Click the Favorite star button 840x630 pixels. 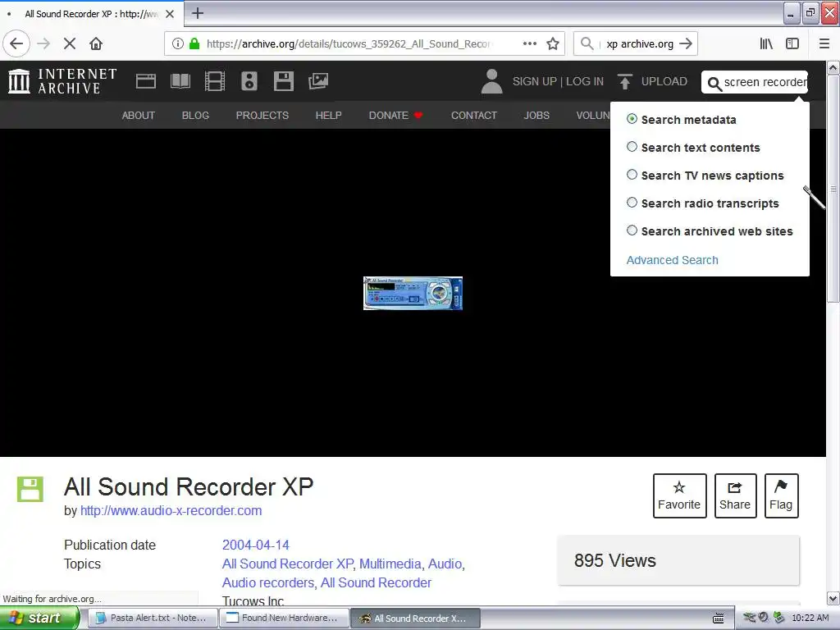[x=679, y=495]
